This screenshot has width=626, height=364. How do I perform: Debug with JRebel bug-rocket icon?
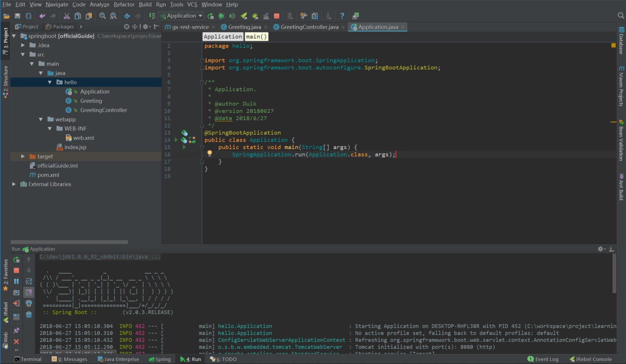point(255,16)
